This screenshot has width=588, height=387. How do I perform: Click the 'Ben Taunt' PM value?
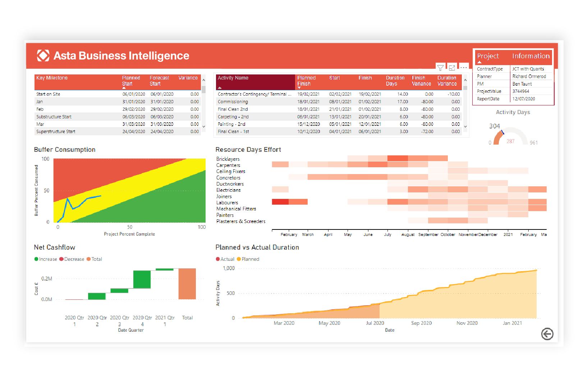click(522, 84)
